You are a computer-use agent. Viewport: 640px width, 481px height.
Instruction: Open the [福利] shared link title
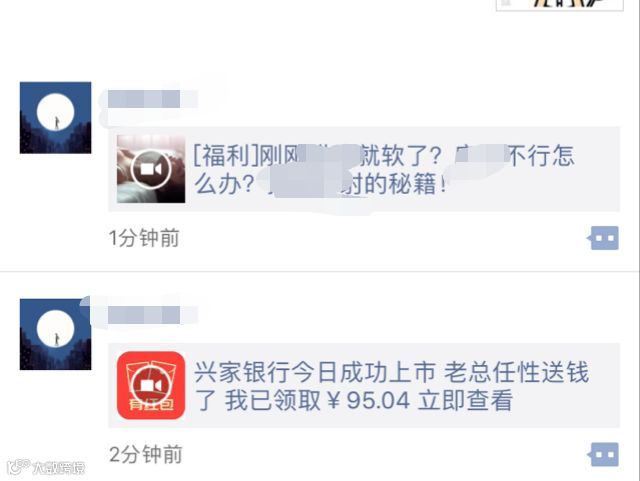[x=384, y=169]
